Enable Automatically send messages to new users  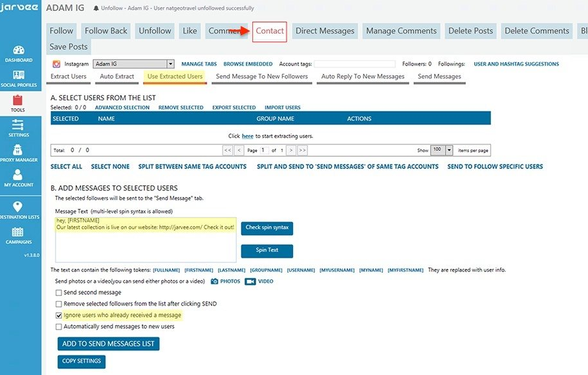pyautogui.click(x=58, y=327)
